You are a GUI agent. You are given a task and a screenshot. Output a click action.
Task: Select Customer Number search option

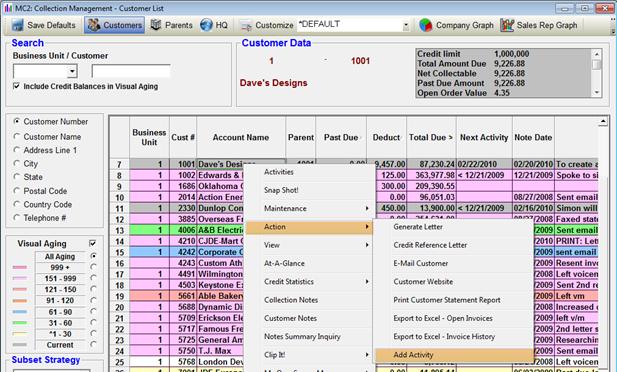pyautogui.click(x=16, y=121)
